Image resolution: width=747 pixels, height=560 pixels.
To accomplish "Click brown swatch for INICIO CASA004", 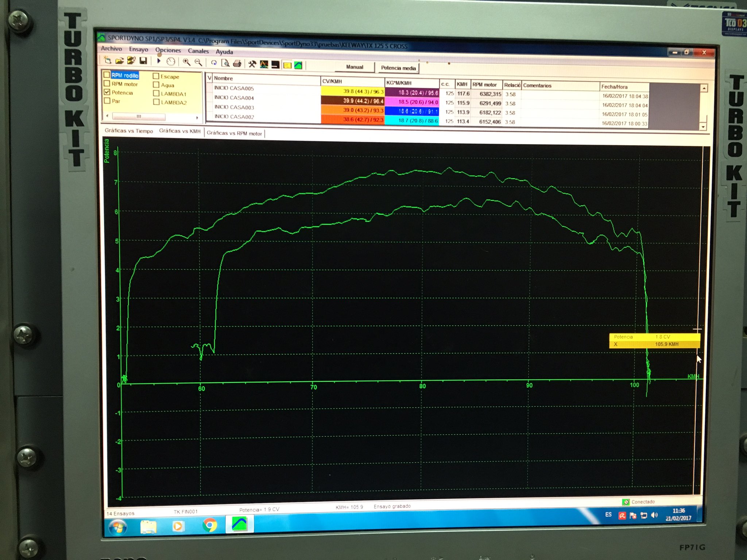I will (352, 100).
